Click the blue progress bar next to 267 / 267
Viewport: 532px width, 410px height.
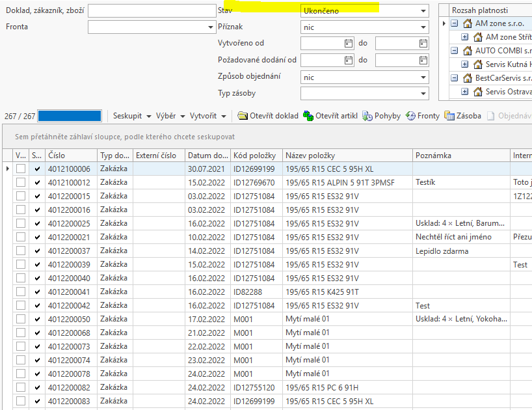[x=70, y=116]
